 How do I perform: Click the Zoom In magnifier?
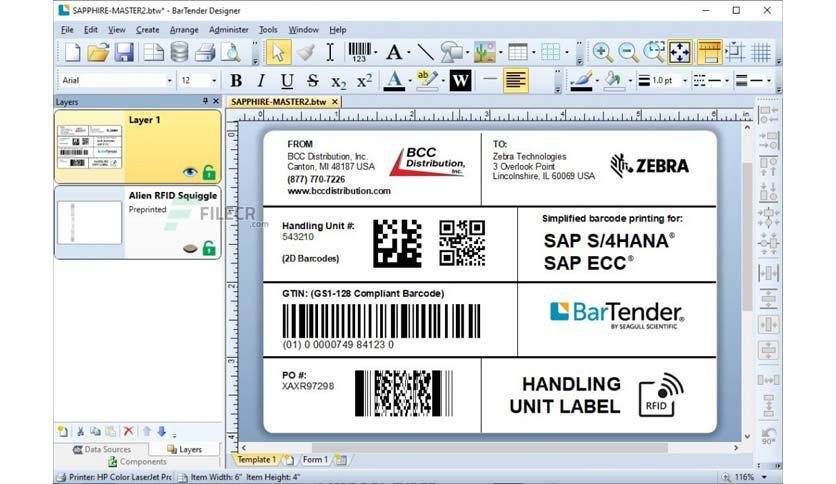pos(602,52)
